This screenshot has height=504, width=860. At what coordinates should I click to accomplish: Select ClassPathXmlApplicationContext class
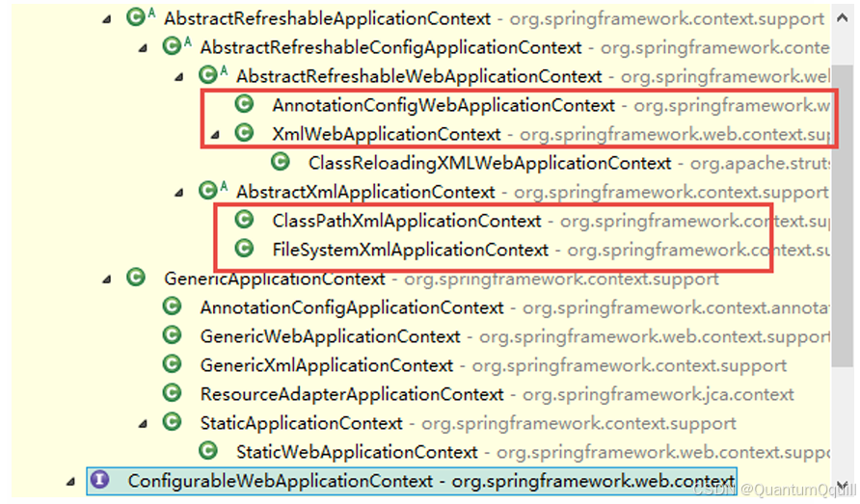(407, 221)
